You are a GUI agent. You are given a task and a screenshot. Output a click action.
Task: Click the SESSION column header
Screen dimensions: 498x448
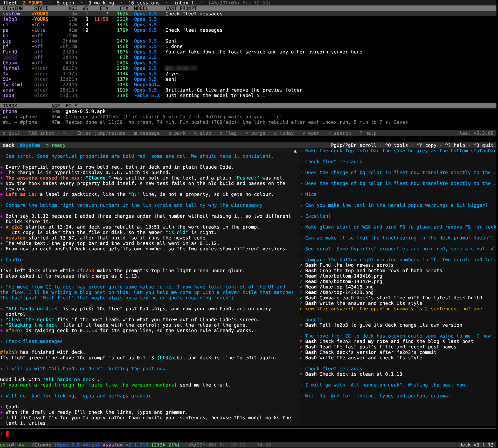[13, 8]
